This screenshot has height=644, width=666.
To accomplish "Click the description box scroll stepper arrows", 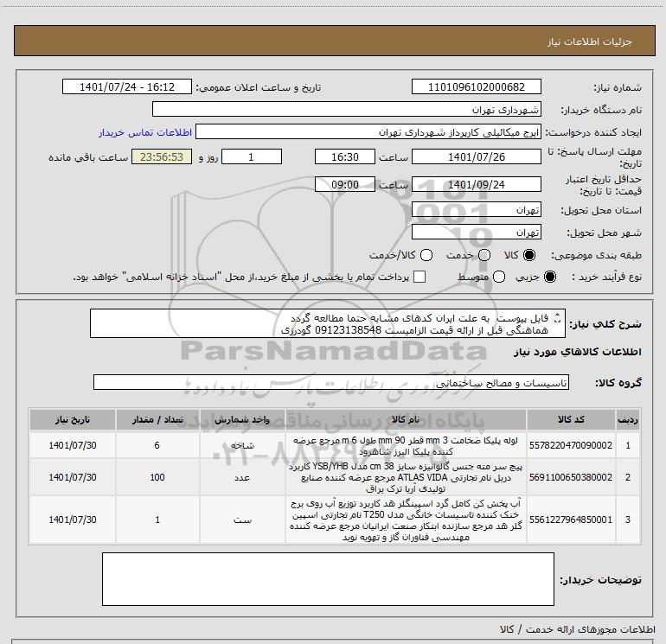I will pos(557,318).
